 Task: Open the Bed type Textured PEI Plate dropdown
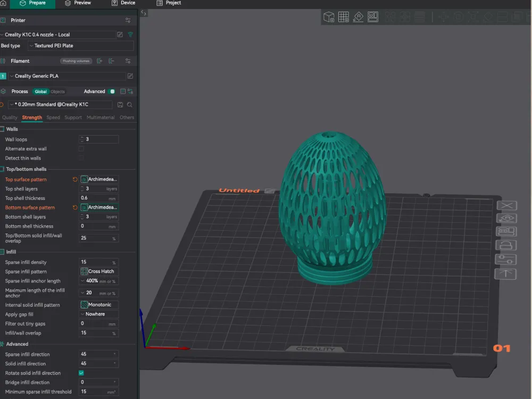click(81, 46)
